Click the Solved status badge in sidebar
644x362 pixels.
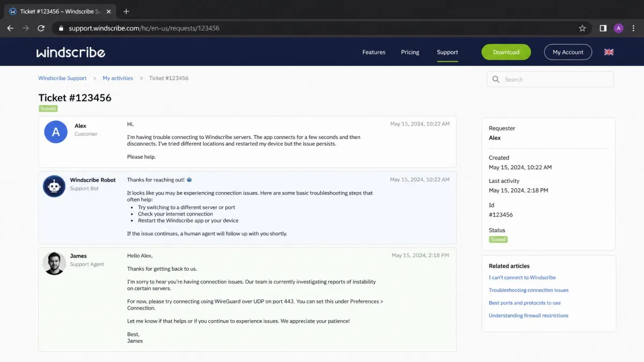coord(498,240)
